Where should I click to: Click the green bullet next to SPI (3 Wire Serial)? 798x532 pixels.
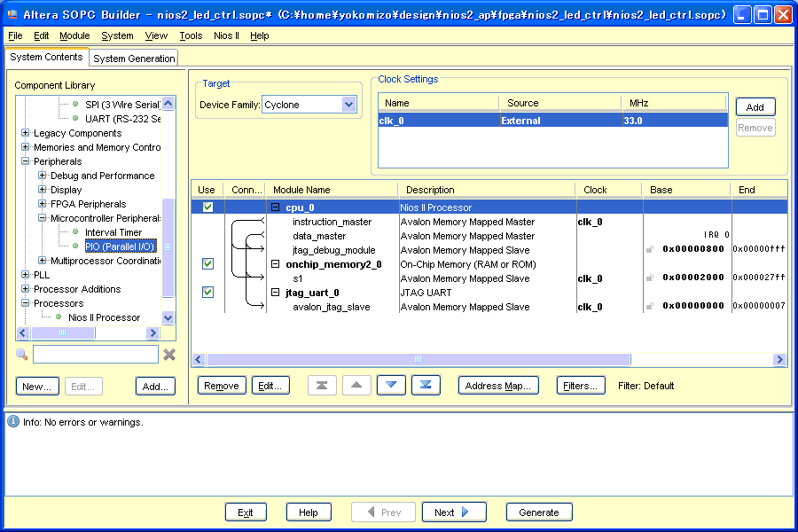(75, 105)
